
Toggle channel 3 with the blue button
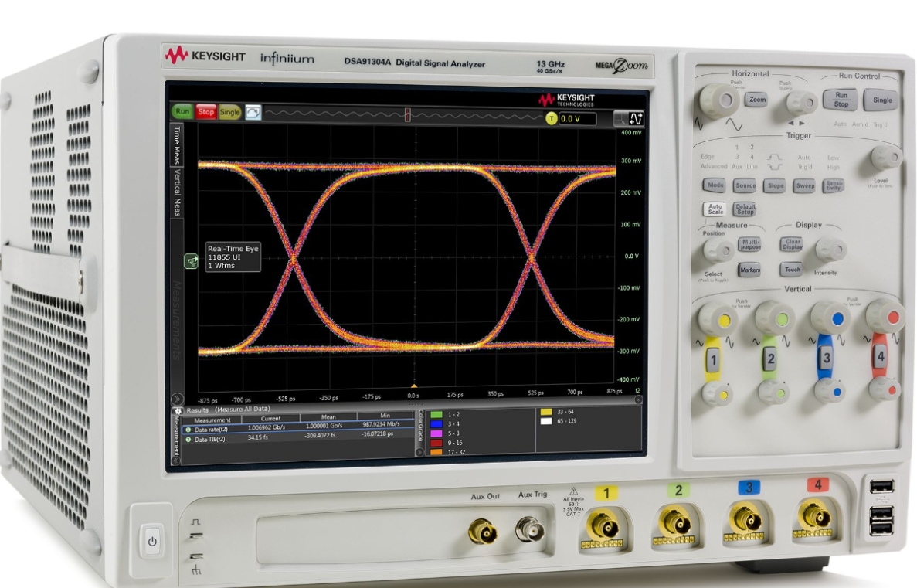pyautogui.click(x=826, y=359)
